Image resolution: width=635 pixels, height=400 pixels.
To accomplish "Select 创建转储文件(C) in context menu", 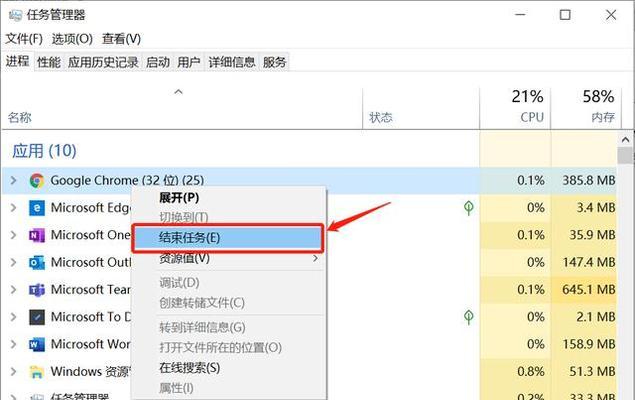I will click(x=202, y=303).
